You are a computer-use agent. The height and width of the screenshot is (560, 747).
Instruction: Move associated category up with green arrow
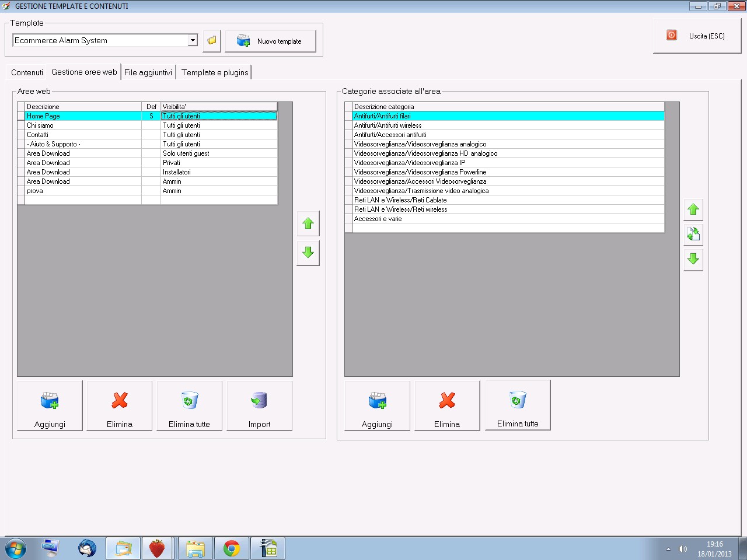(693, 209)
